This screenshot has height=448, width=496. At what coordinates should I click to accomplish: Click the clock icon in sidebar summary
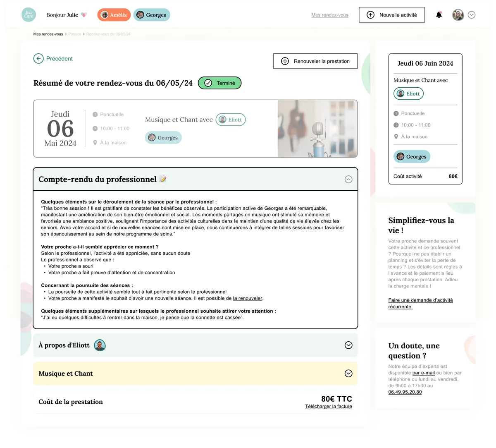396,125
